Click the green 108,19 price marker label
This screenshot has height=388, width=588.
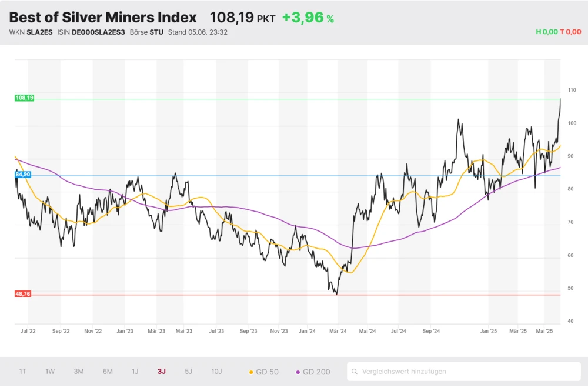[23, 98]
